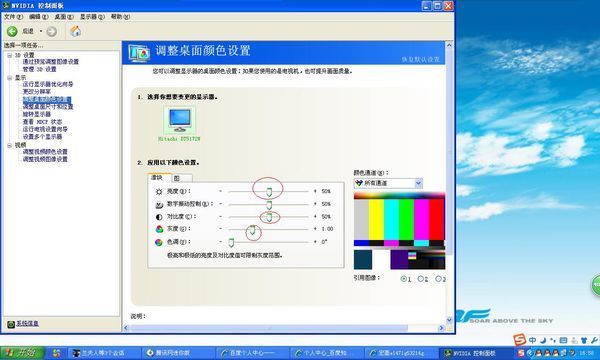The height and width of the screenshot is (360, 600).
Task: Select the third reference image radio
Action: click(x=439, y=279)
